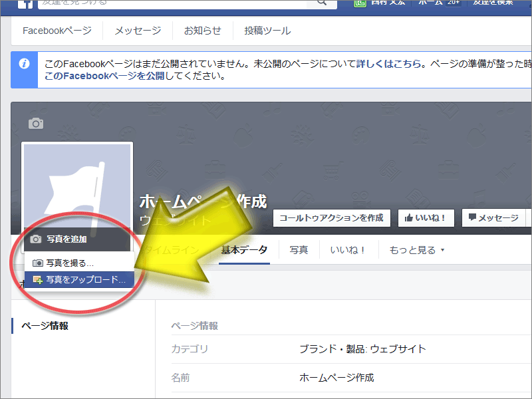532x399 pixels.
Task: Click the green profile picture in top bar
Action: (360, 3)
